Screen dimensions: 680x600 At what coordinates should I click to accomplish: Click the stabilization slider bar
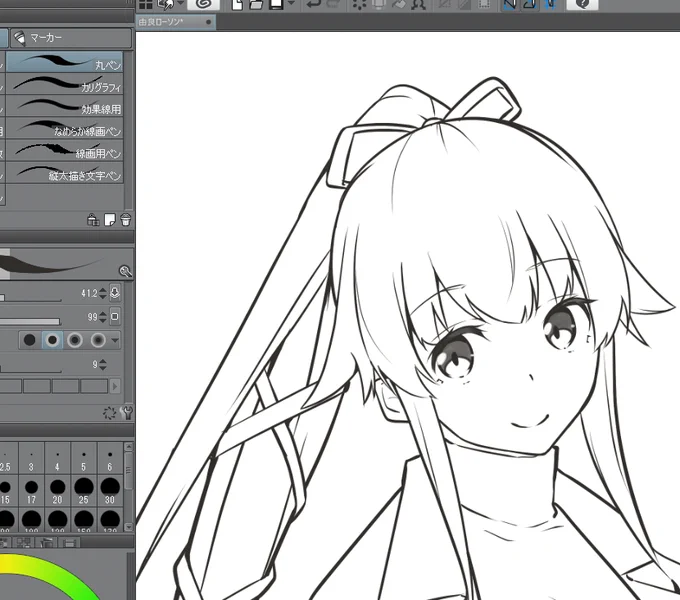coord(30,370)
